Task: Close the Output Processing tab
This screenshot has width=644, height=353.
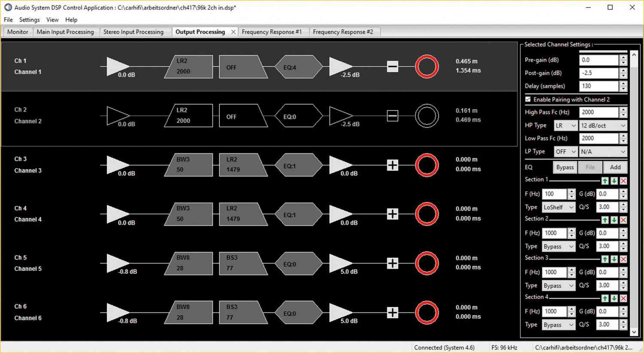Action: click(233, 32)
